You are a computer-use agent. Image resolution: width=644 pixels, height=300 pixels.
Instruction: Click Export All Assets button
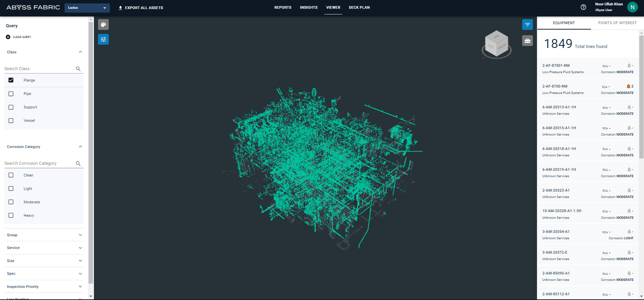141,8
